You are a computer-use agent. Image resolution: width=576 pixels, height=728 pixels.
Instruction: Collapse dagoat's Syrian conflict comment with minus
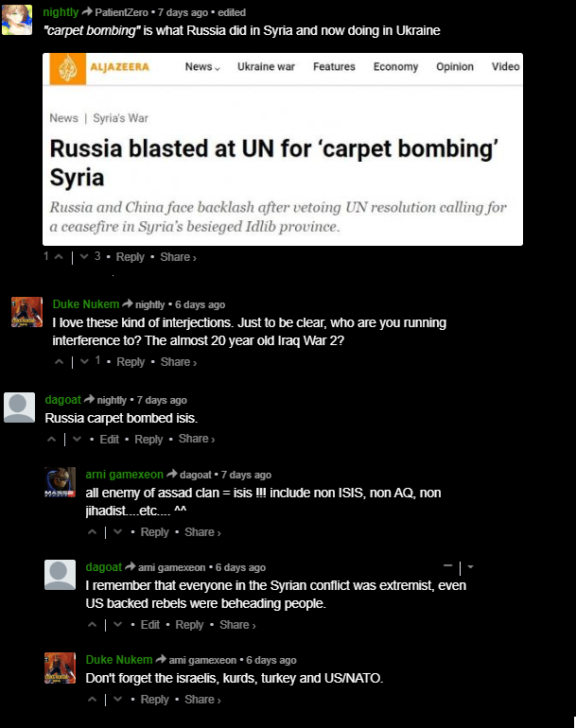click(x=447, y=566)
